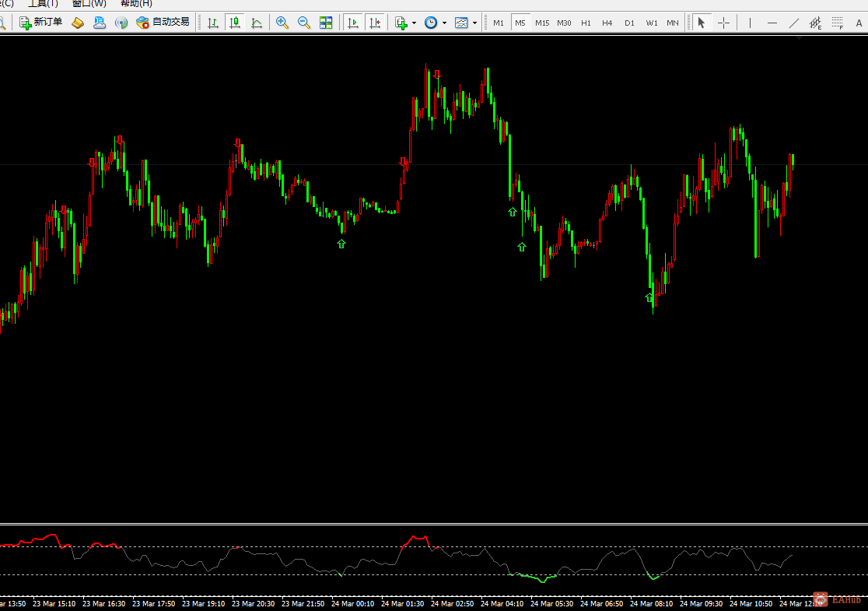Click the 23 Mar 15:10 time label
This screenshot has height=611, width=868.
54,603
